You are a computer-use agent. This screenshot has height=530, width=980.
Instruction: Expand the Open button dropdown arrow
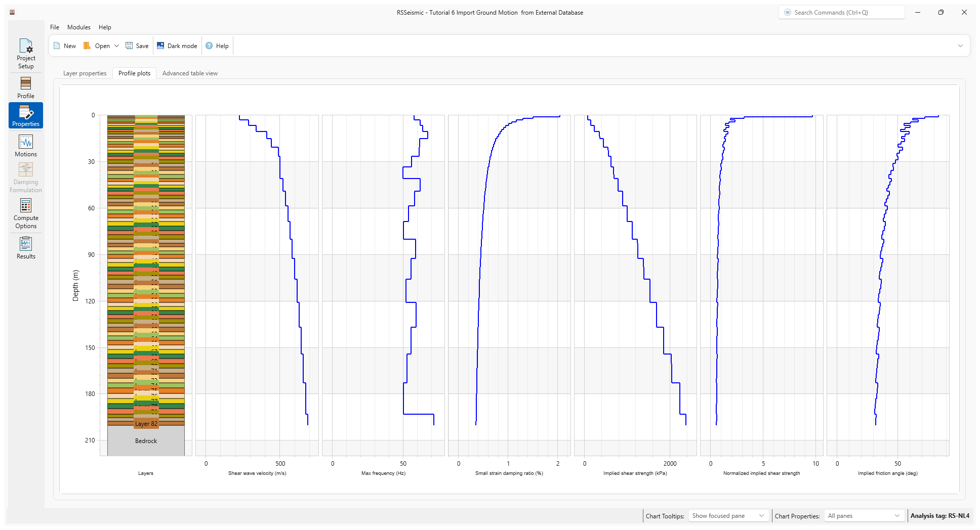pyautogui.click(x=117, y=46)
